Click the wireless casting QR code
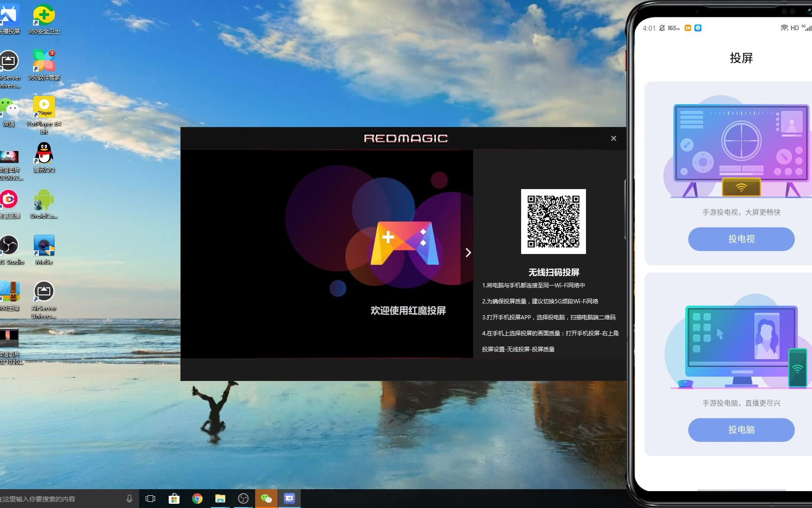812x508 pixels. click(553, 221)
